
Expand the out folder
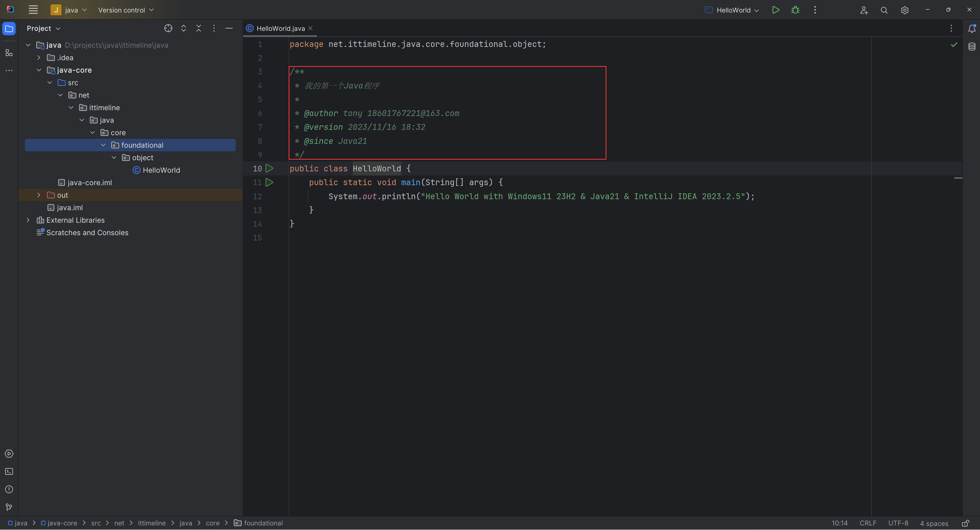pos(39,195)
